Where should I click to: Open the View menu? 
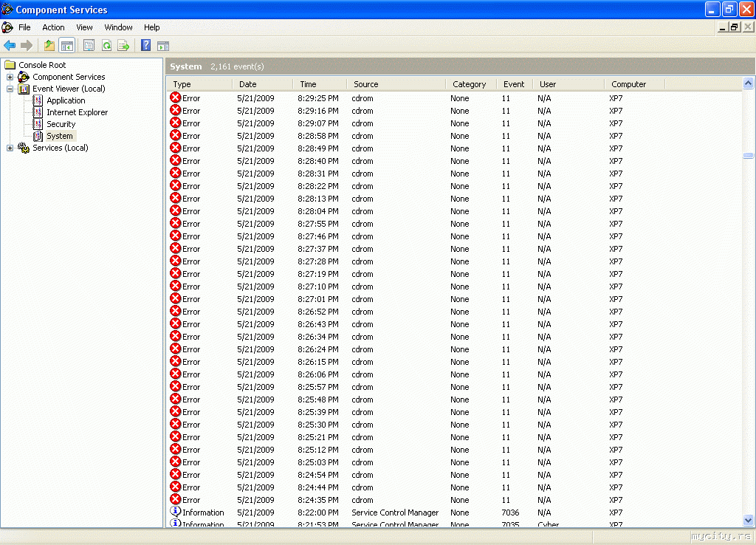point(84,27)
